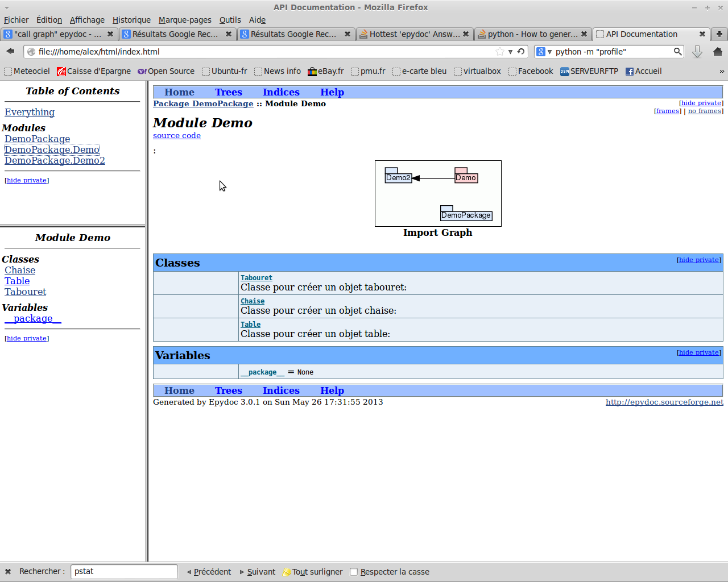728x582 pixels.
Task: Open search engine selector dropdown
Action: (x=544, y=52)
